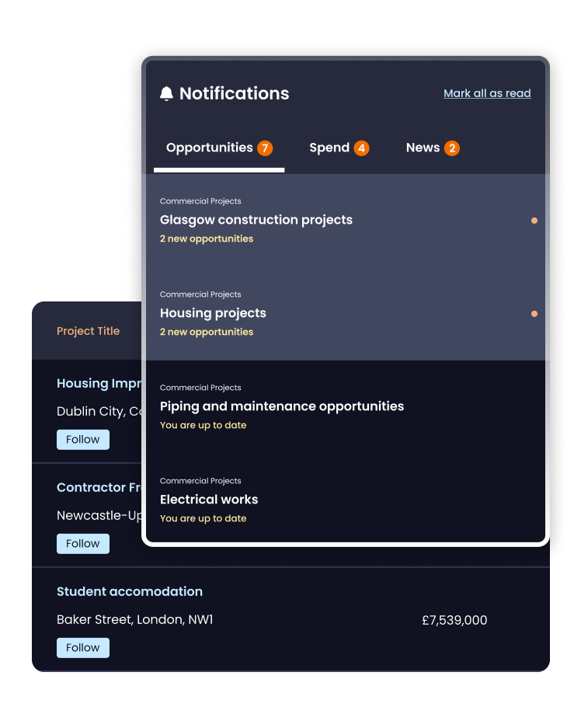Screen dimensions: 581x728
Task: Click the orange 7 badge on Opportunities
Action: 265,148
